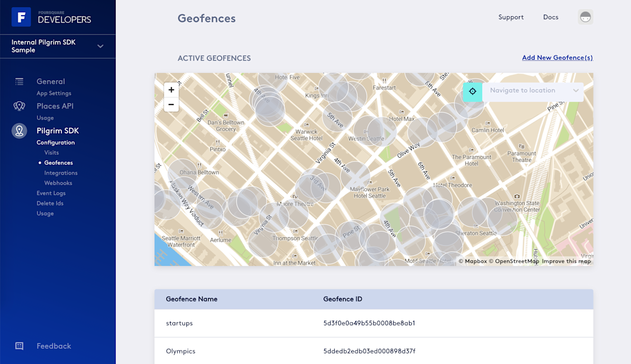Click the Foursquare F logo icon
Screen dimensions: 631x364
tap(22, 17)
